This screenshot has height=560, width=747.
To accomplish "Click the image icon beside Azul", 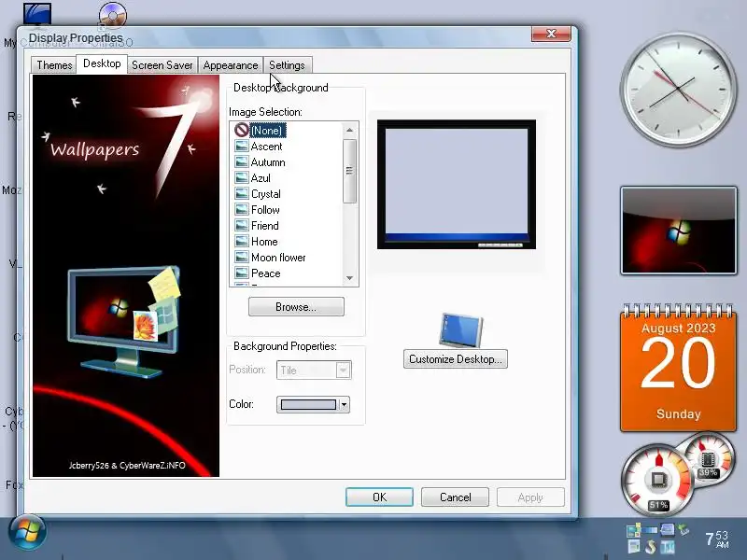I will click(x=242, y=177).
